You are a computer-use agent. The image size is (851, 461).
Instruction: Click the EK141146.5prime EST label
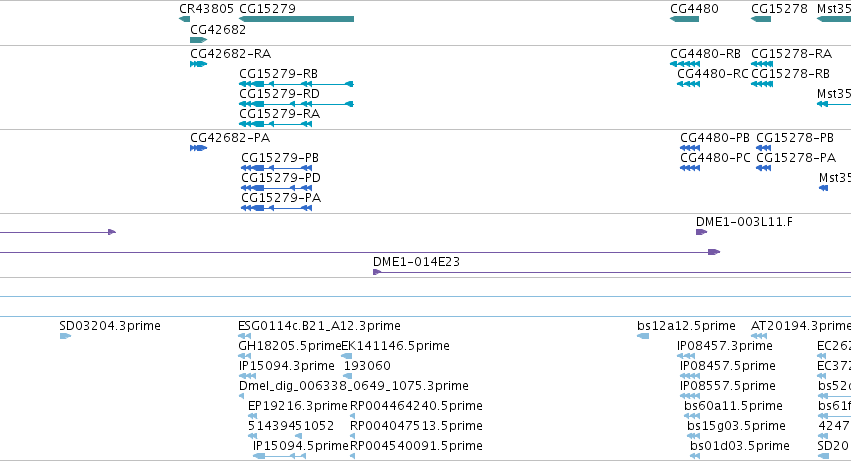(x=395, y=346)
